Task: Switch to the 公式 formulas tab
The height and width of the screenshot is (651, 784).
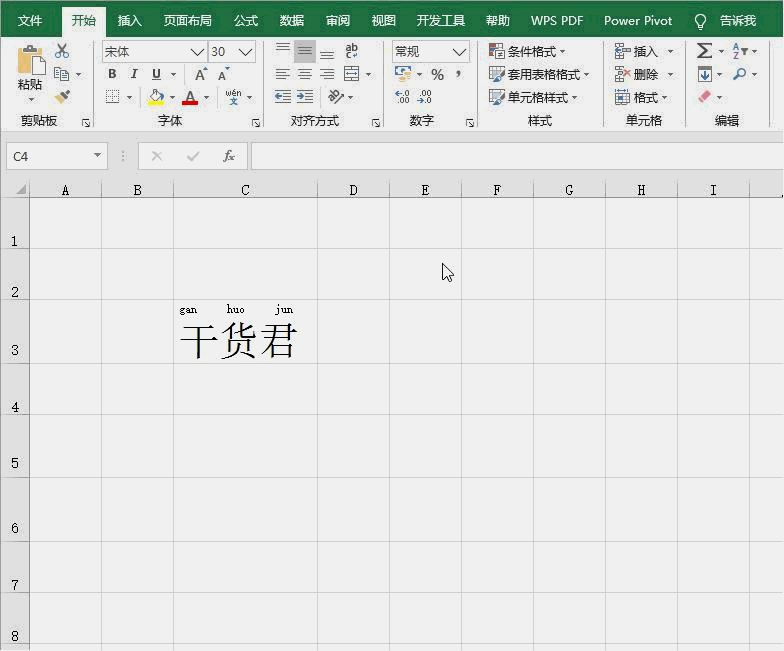Action: tap(246, 20)
